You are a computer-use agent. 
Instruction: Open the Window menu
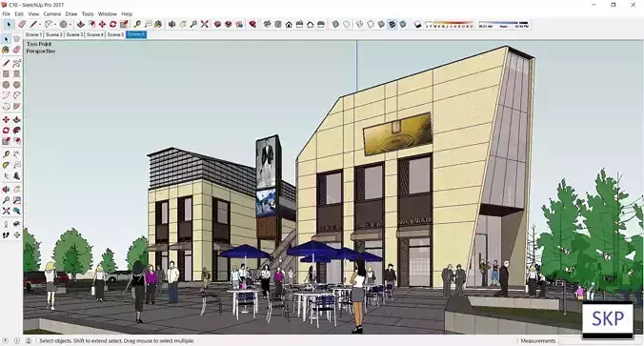tap(108, 14)
